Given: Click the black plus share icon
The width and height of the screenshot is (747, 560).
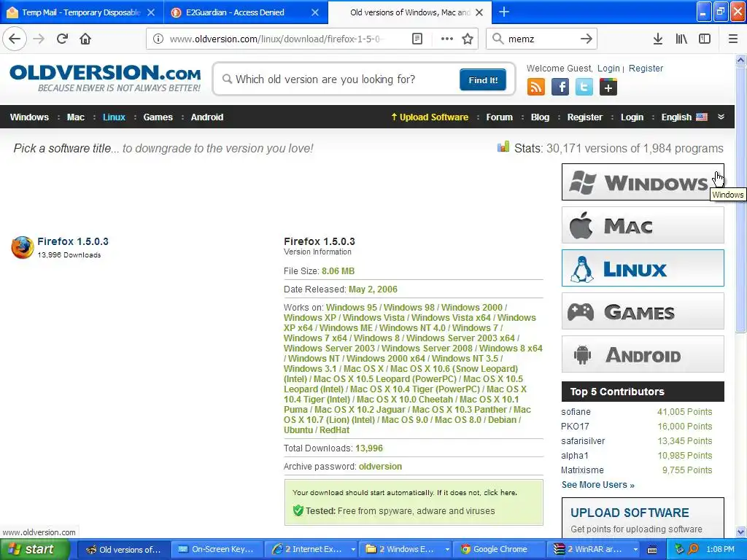Looking at the screenshot, I should [x=608, y=87].
